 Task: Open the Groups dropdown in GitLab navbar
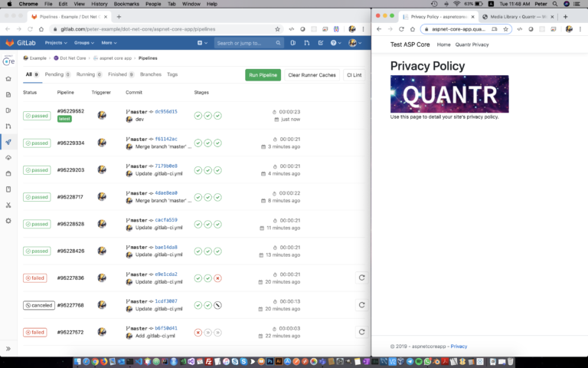tap(84, 43)
